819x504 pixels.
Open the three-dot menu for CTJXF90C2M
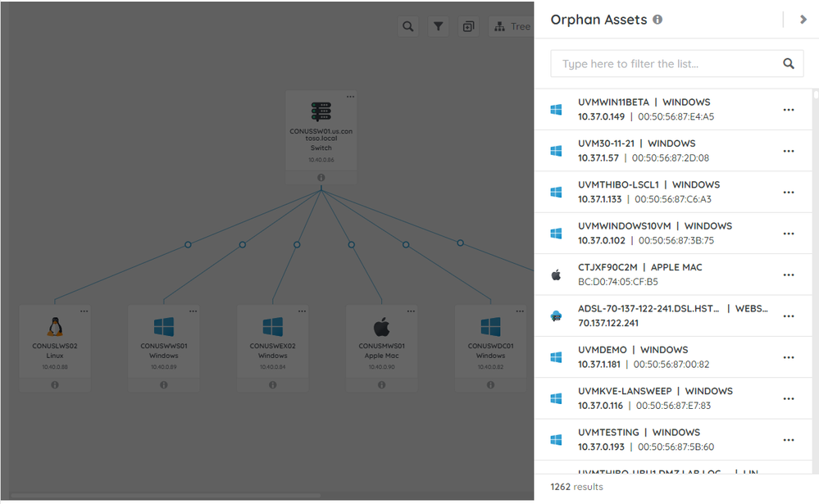click(789, 275)
